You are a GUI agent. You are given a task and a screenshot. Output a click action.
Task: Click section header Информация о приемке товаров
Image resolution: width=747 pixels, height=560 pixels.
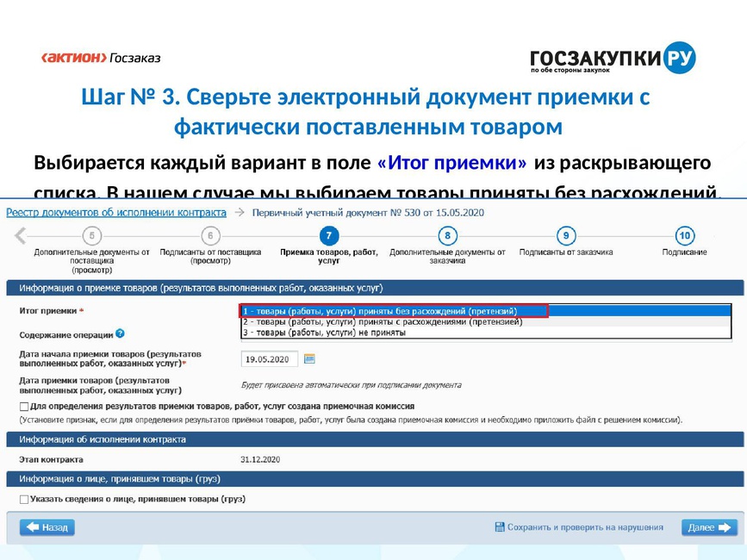(x=375, y=288)
